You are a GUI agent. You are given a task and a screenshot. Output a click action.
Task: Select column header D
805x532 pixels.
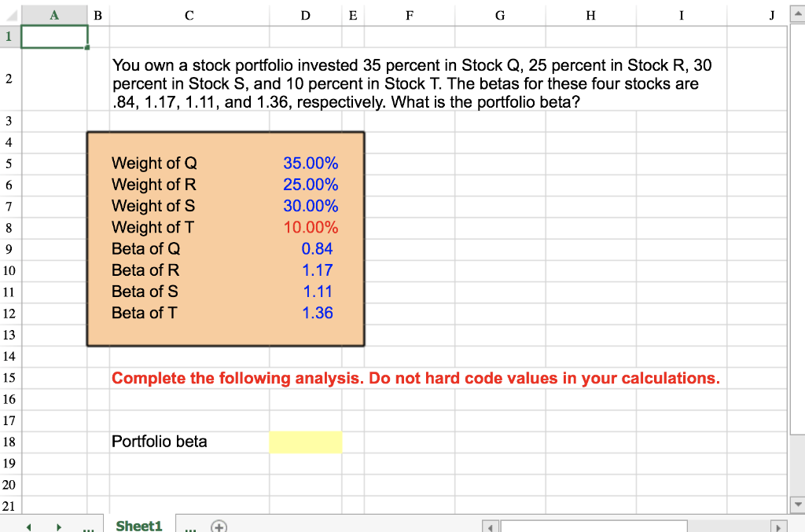click(x=305, y=13)
